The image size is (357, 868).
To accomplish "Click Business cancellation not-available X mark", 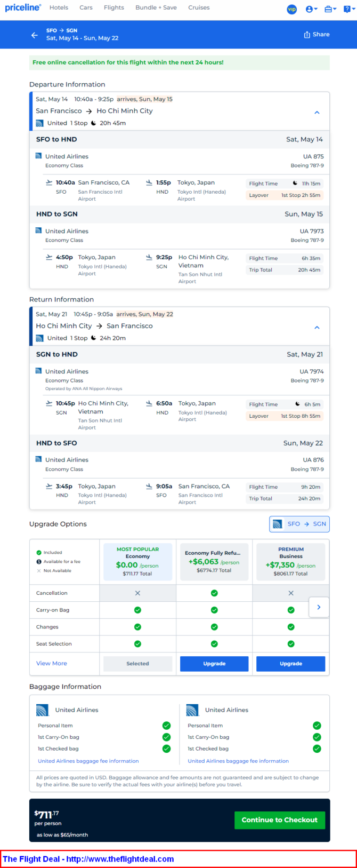I will pos(291,593).
